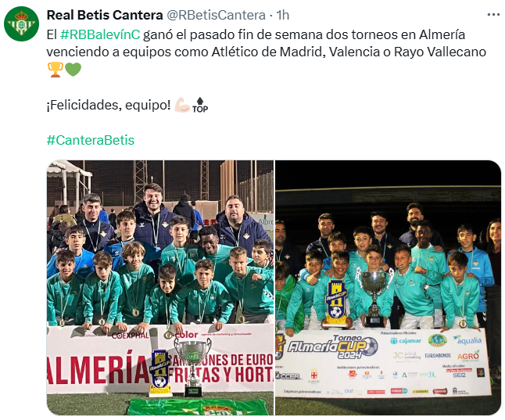The width and height of the screenshot is (505, 420).
Task: Click the green heart emoji
Action: point(73,70)
